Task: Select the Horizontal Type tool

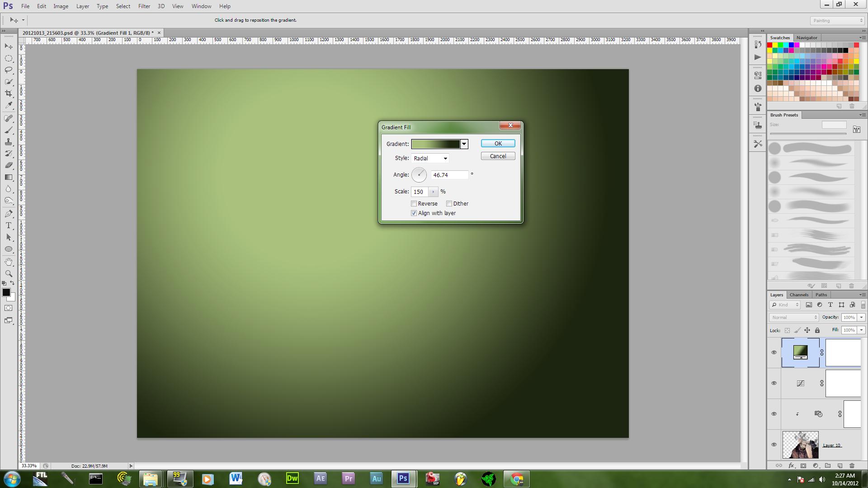Action: coord(9,225)
